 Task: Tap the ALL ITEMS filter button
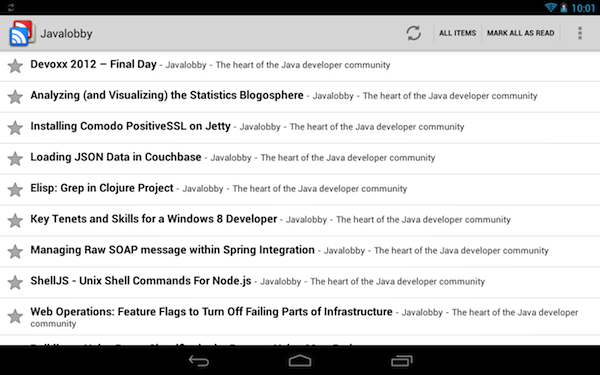click(457, 33)
